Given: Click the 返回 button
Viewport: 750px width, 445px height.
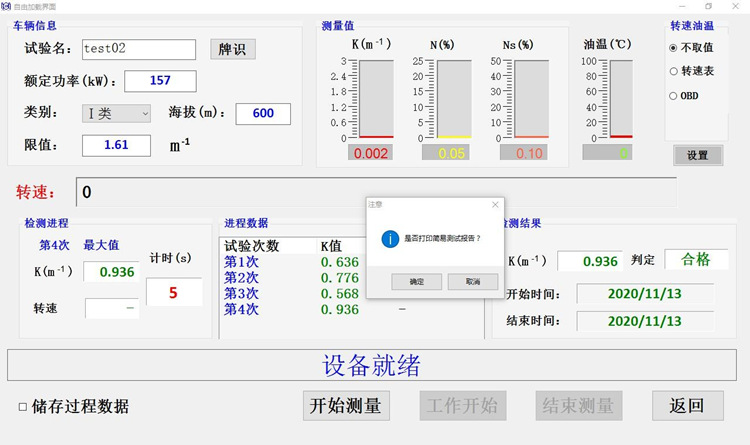Looking at the screenshot, I should click(x=687, y=406).
